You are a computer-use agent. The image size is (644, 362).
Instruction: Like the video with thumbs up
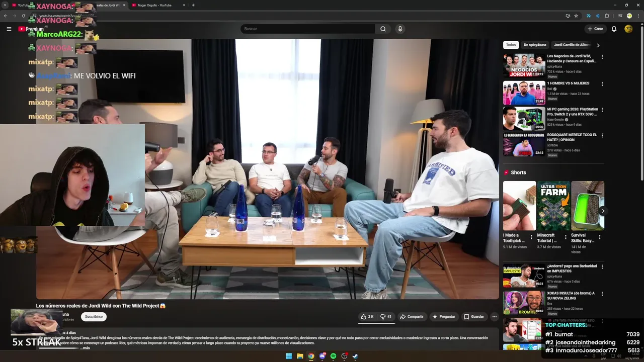(x=367, y=317)
